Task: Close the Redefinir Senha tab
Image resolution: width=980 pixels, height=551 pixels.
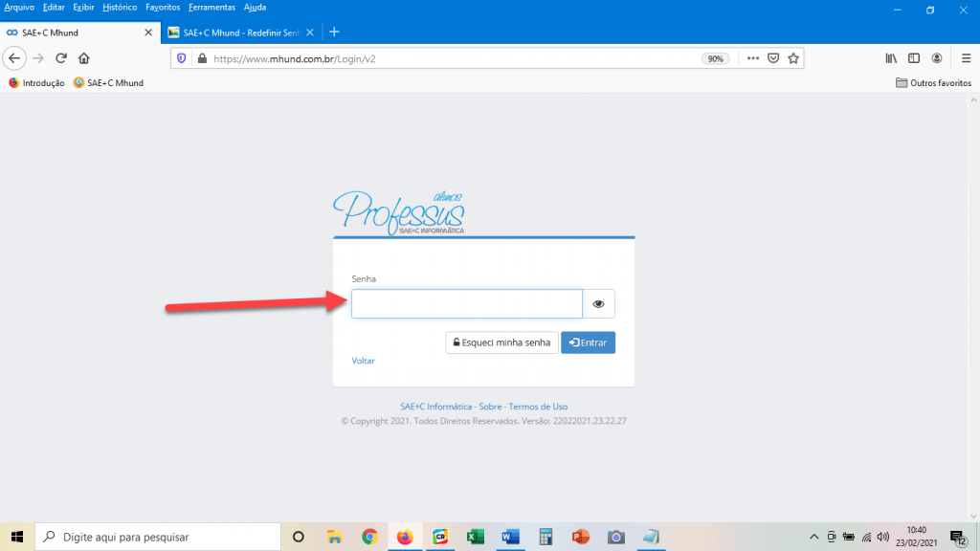Action: [310, 33]
